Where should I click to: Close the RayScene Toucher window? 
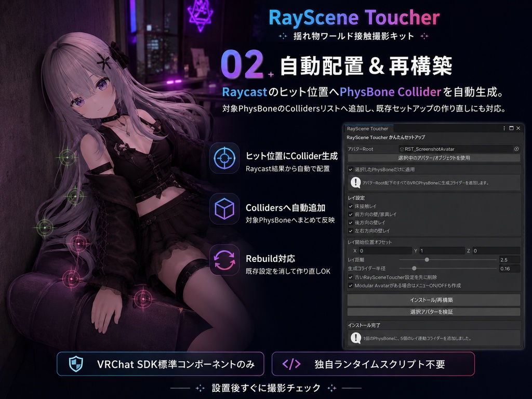coord(518,128)
